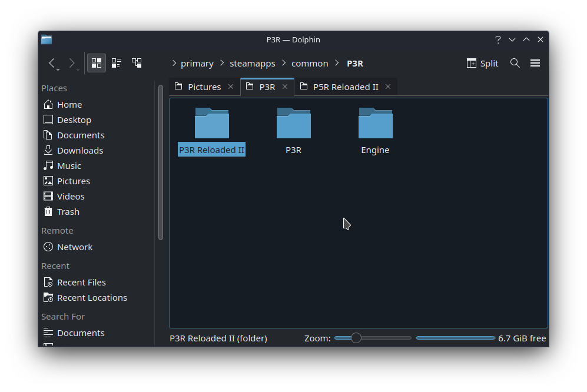
Task: Click the Split view button
Action: click(482, 64)
